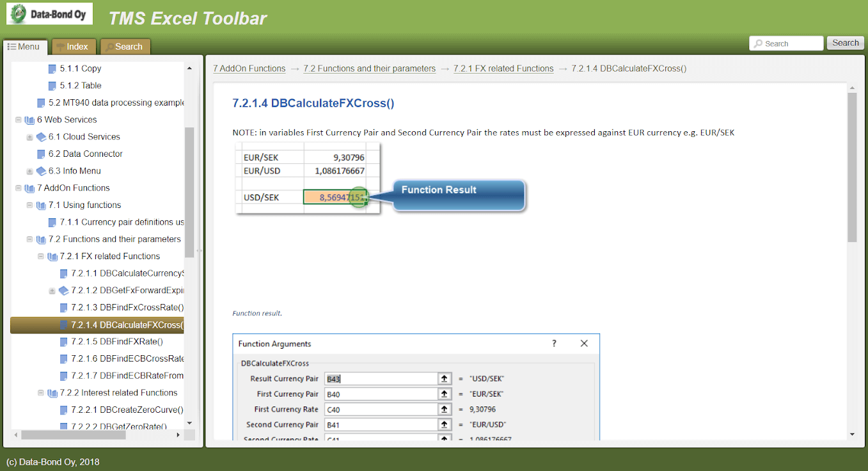The image size is (868, 471).
Task: Click page icon beside 5.1.1 Copy
Action: 52,68
